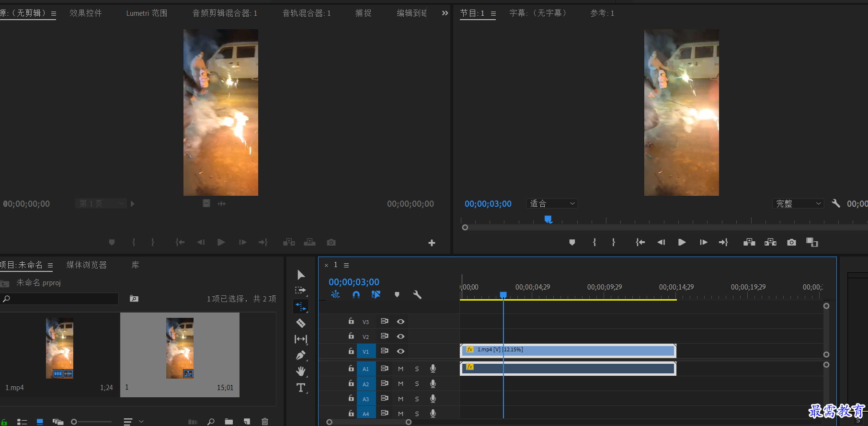Export frame with Program monitor camera icon

pos(791,243)
